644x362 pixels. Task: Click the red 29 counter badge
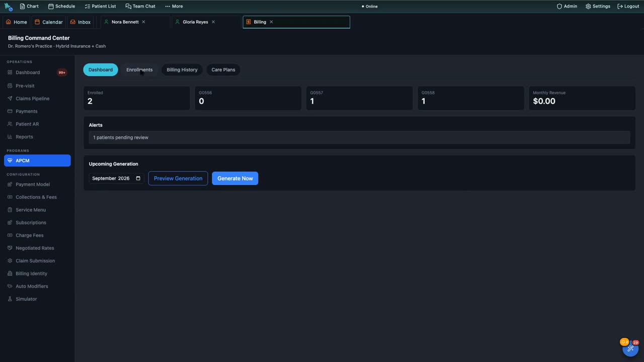click(635, 342)
